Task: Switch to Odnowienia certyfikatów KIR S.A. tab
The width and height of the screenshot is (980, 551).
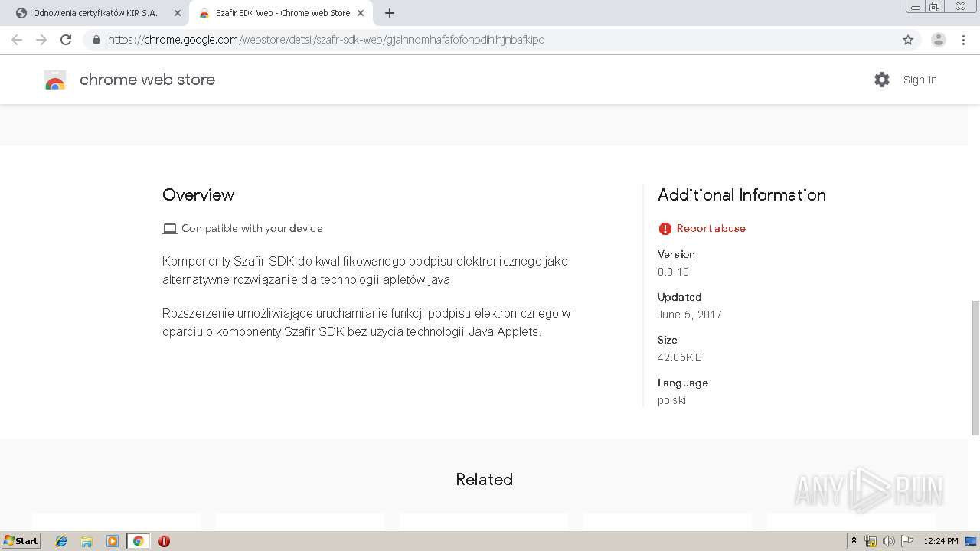Action: point(96,13)
